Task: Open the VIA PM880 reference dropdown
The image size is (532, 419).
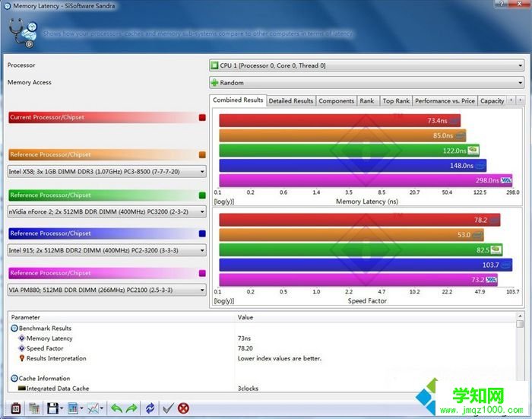Action: (107, 290)
